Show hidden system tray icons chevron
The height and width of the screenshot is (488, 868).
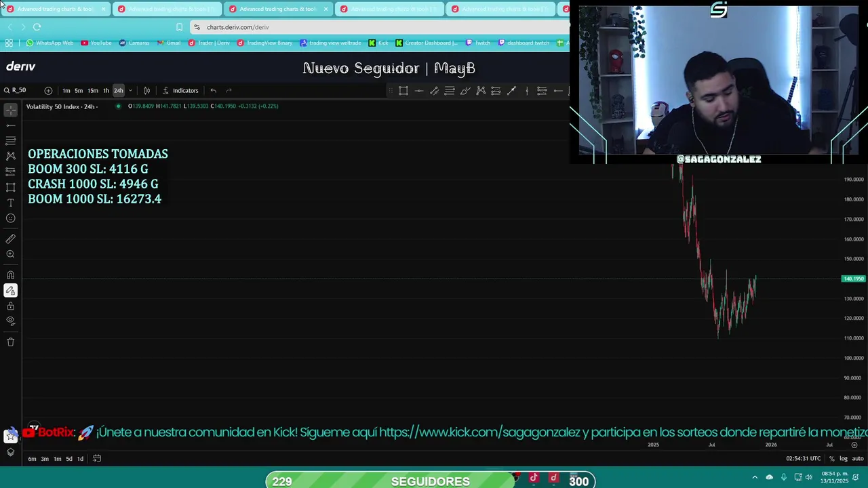(x=755, y=477)
